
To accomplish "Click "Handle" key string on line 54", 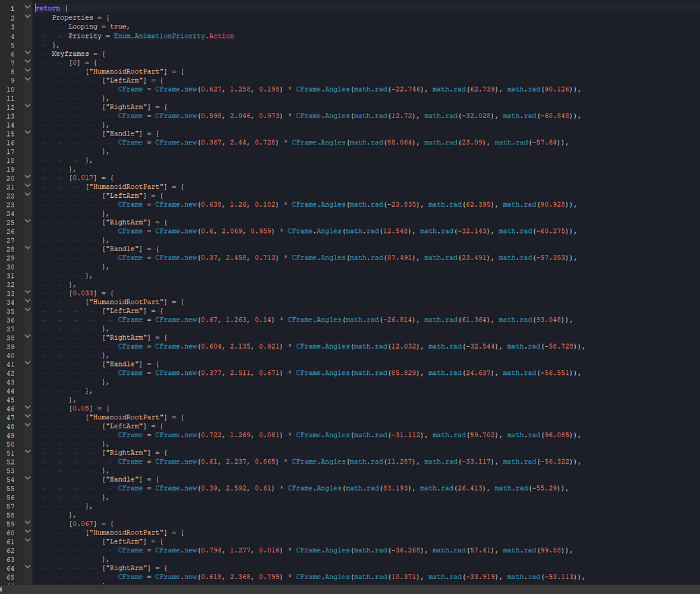I will point(122,480).
